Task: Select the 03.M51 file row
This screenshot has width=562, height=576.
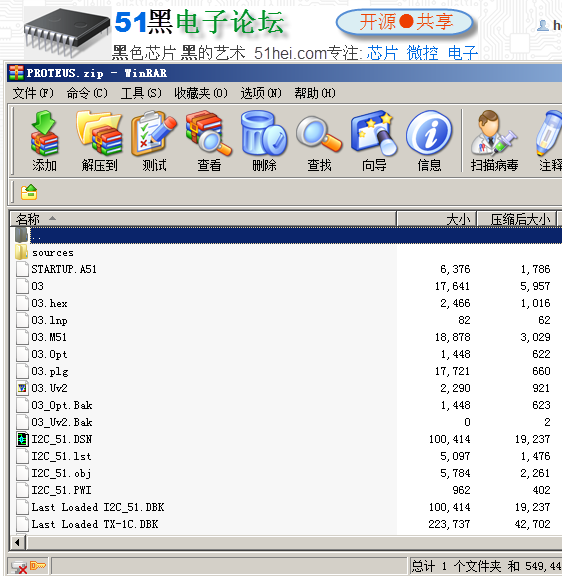Action: coord(285,337)
